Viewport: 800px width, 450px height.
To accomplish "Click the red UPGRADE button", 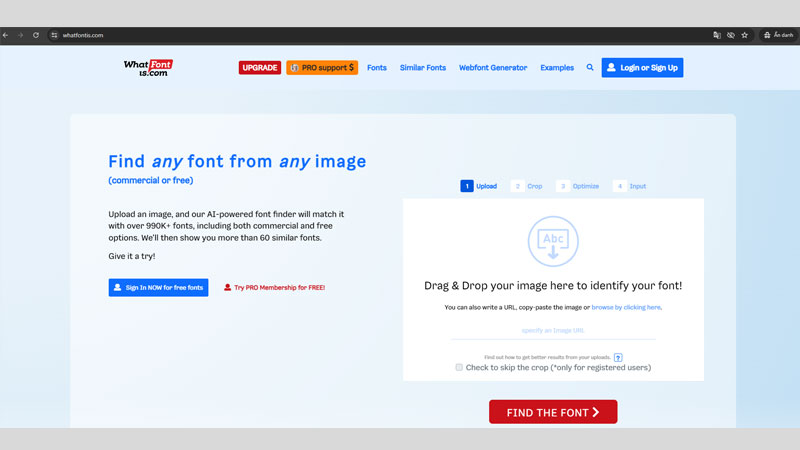I will (x=260, y=67).
